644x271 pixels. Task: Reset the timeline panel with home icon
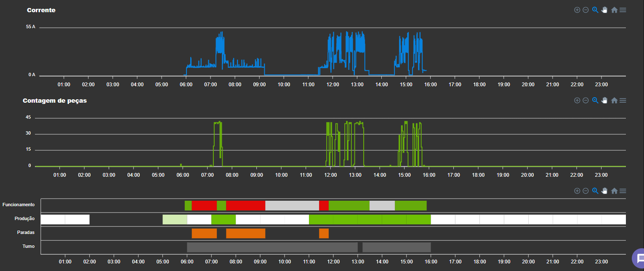[614, 191]
